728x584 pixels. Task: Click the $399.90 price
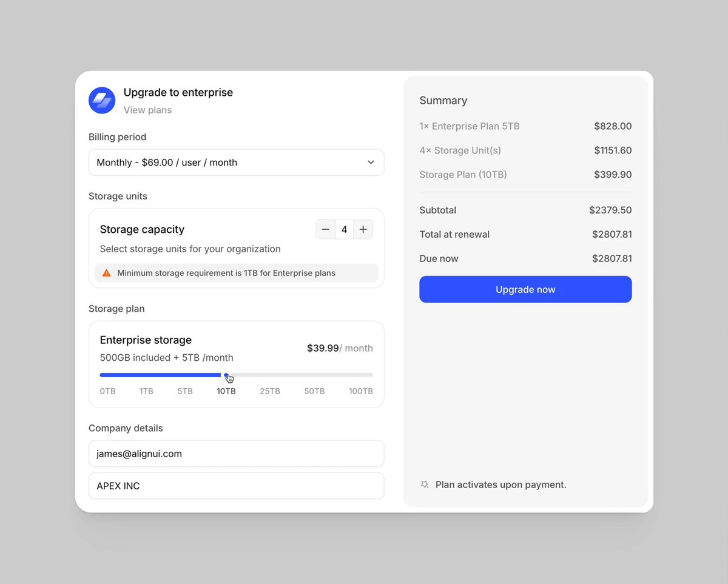pyautogui.click(x=613, y=175)
